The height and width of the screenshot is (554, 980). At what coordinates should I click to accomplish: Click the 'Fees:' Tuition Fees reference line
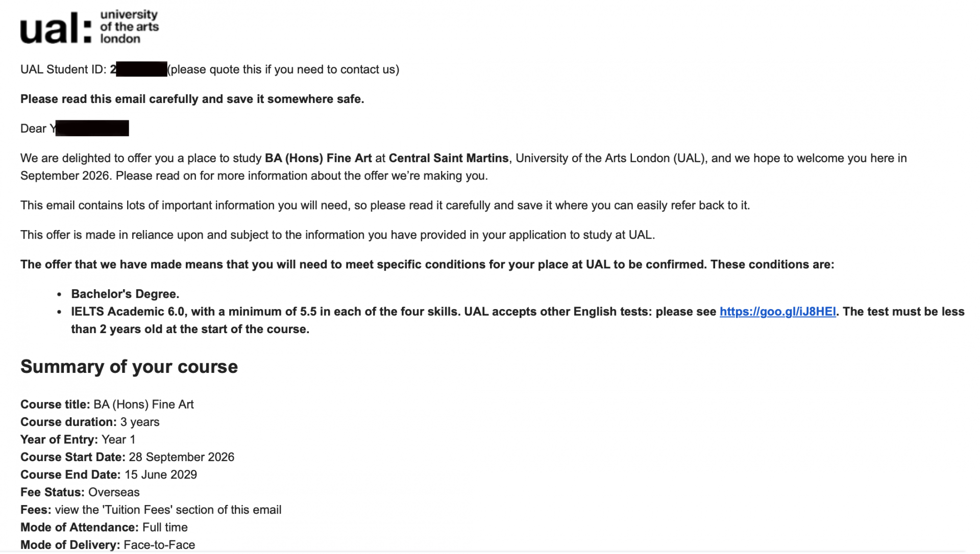[x=151, y=510]
